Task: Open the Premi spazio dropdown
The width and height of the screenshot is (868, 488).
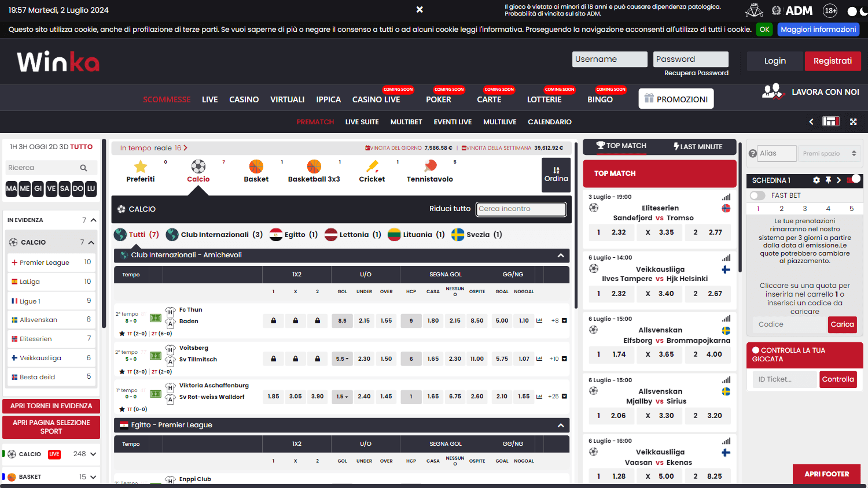Action: (x=830, y=153)
